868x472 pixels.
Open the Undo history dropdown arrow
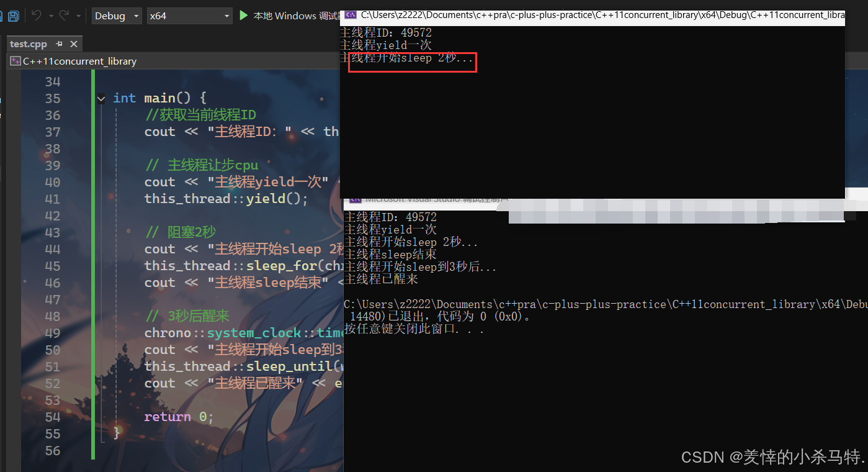click(51, 16)
